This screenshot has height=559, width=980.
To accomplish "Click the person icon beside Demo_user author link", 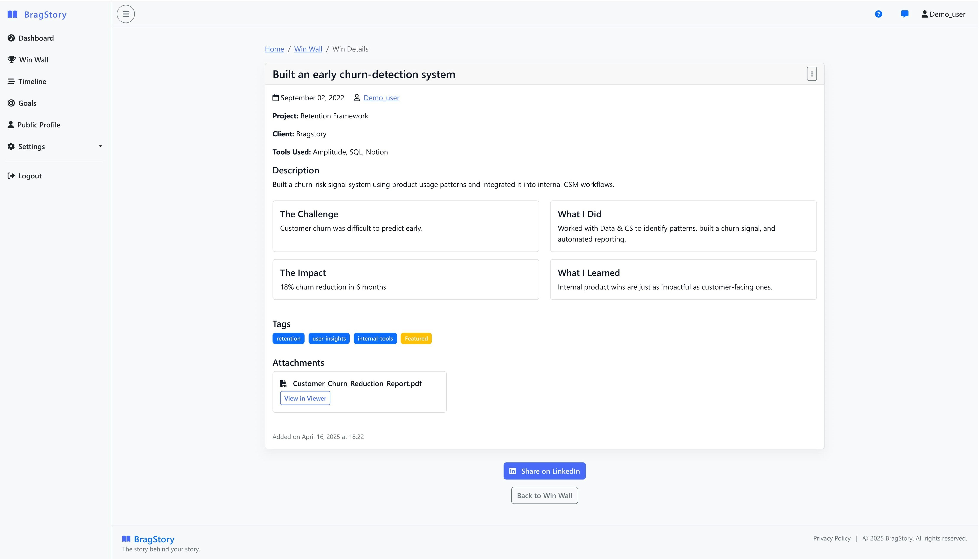I will pos(356,98).
